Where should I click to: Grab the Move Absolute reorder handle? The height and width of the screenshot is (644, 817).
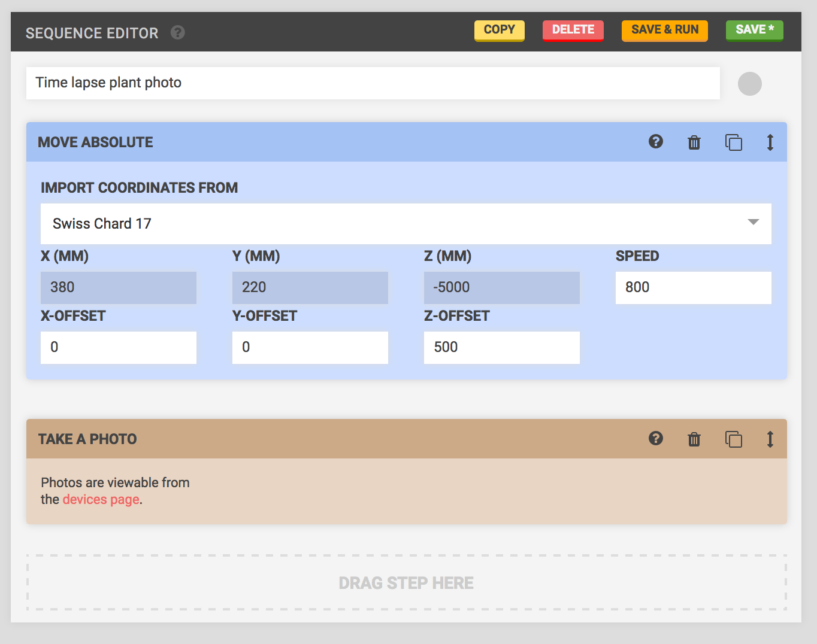770,142
